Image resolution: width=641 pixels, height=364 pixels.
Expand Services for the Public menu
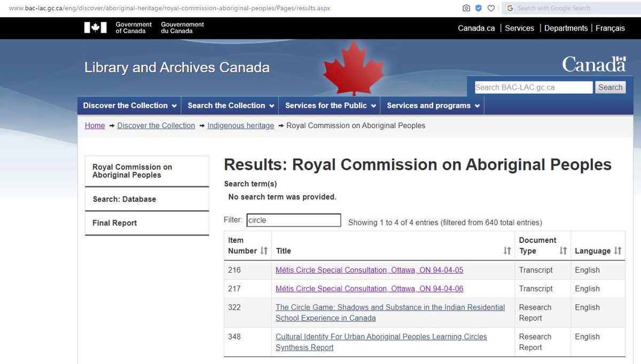click(330, 106)
